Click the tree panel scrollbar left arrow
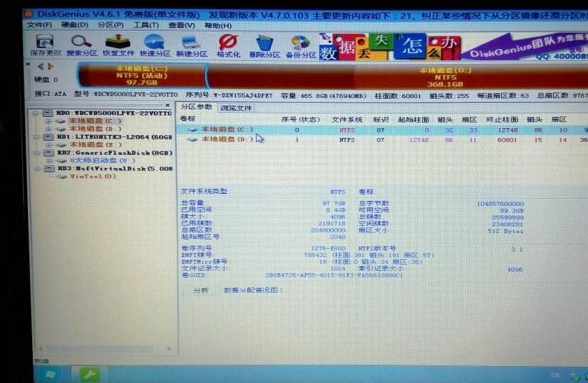 click(41, 349)
